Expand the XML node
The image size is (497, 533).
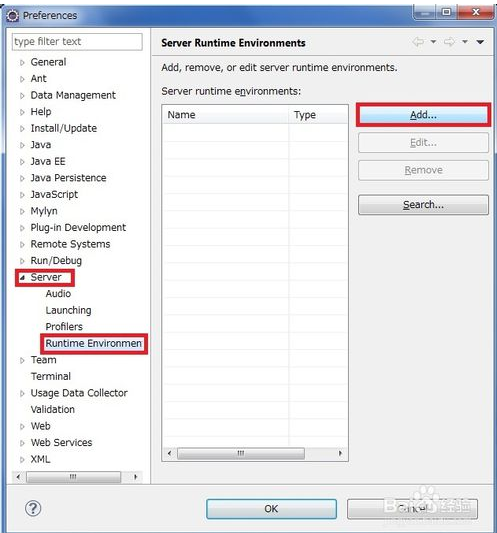pyautogui.click(x=22, y=460)
